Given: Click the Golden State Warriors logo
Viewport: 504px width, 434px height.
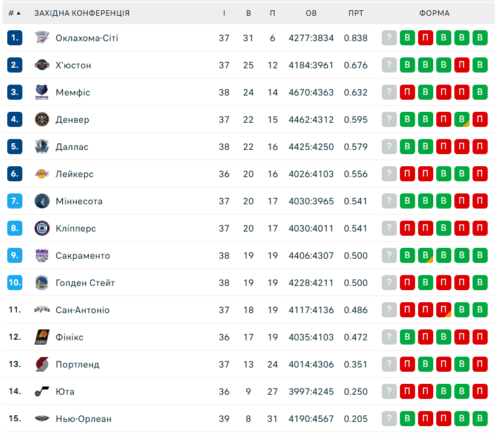Looking at the screenshot, I should (x=41, y=283).
